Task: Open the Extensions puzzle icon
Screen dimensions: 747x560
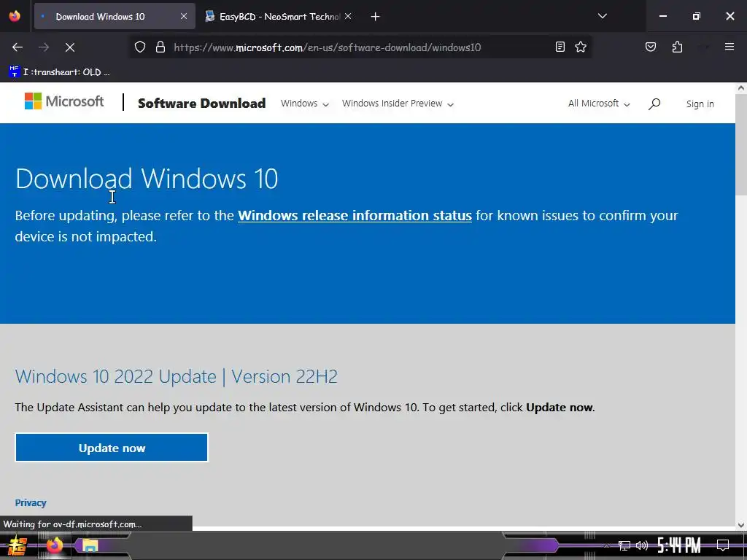Action: pos(678,47)
